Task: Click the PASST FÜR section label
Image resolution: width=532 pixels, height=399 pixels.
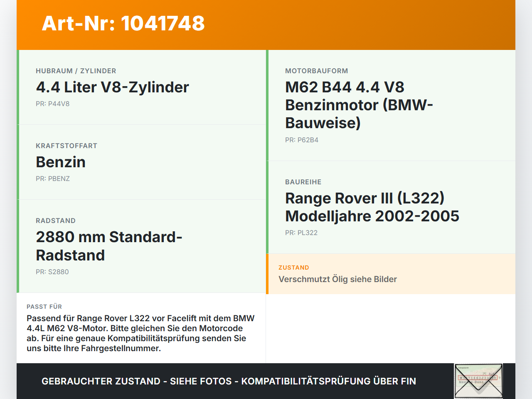Action: (x=44, y=307)
